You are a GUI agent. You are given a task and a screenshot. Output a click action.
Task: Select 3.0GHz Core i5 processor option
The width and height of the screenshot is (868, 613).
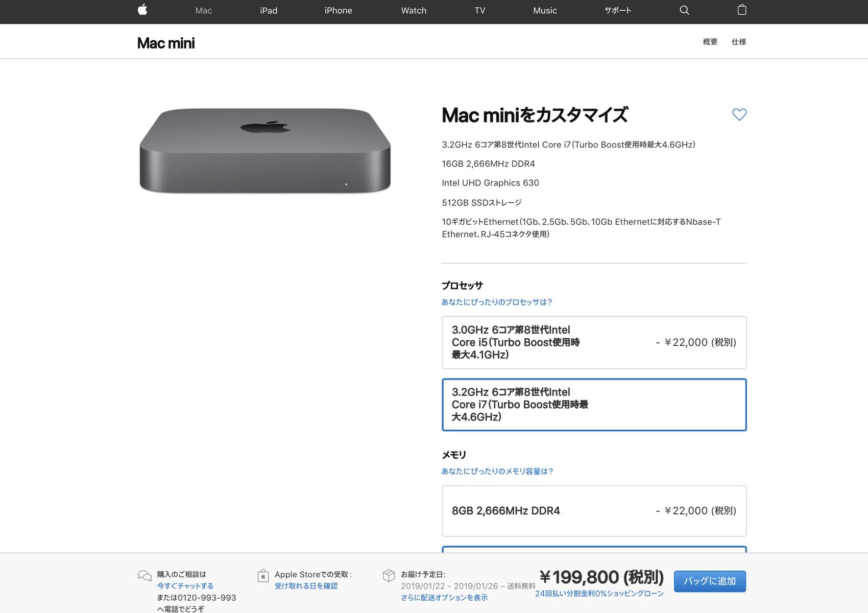click(594, 342)
